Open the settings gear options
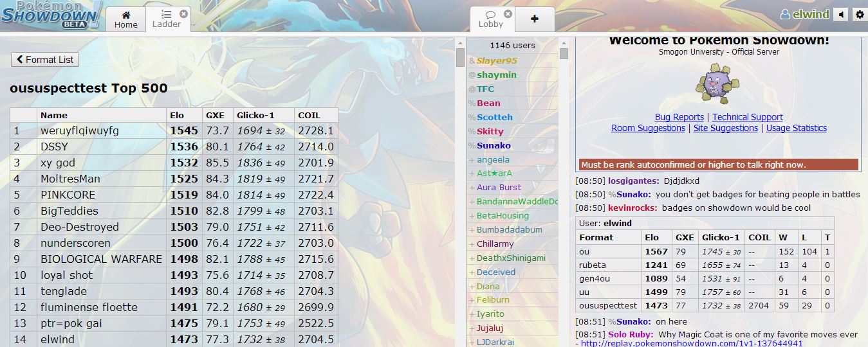868x347 pixels. 860,14
